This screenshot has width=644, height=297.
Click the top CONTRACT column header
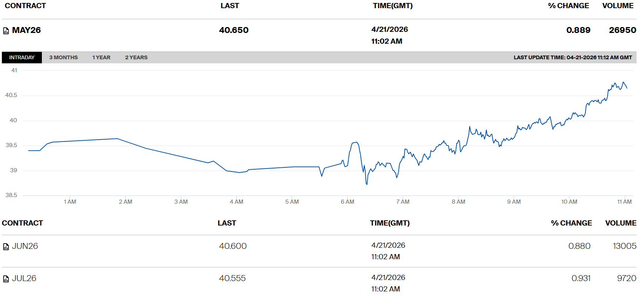25,6
